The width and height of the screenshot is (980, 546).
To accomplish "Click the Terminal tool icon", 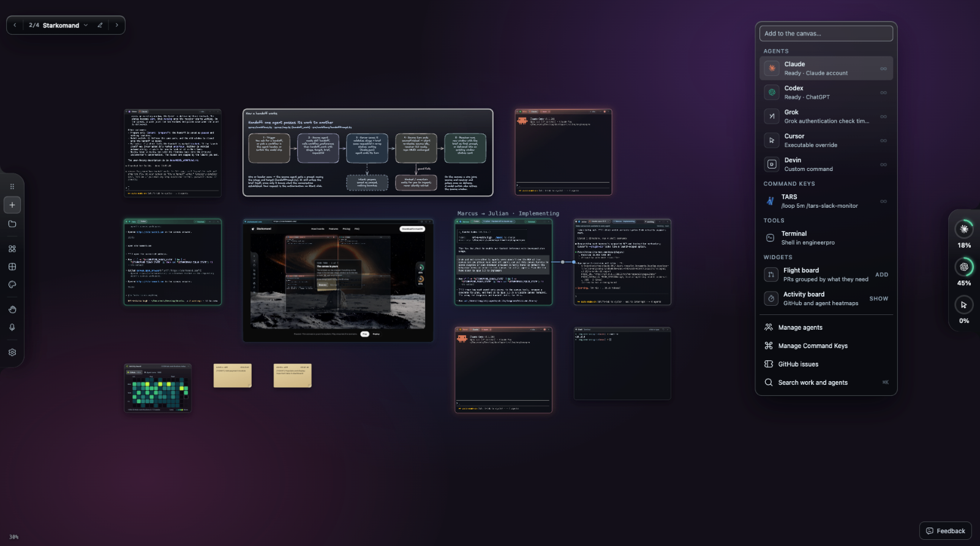I will coord(771,238).
